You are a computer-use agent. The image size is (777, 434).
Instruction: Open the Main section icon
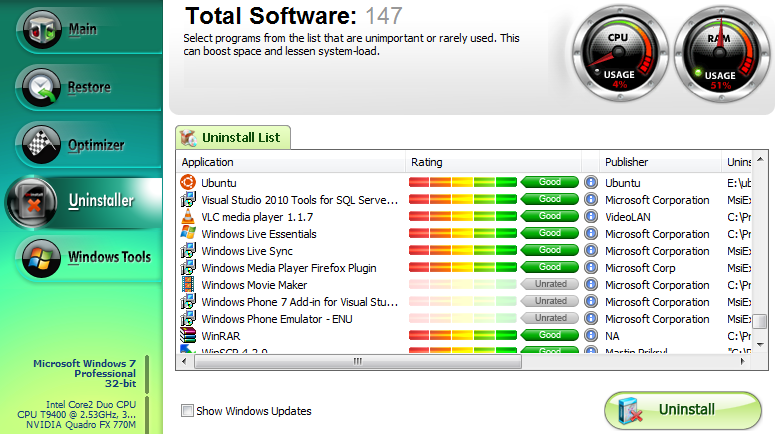[x=42, y=30]
